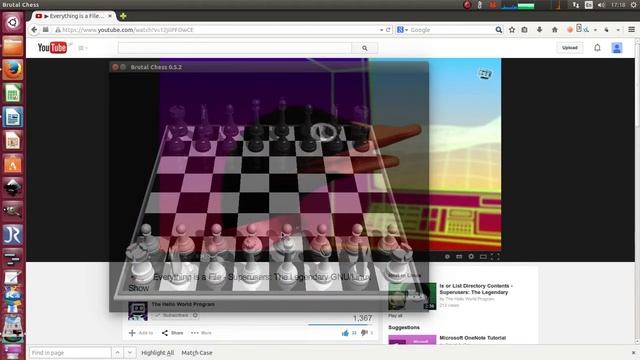Click the YouTube search input
The width and height of the screenshot is (640, 360).
pyautogui.click(x=235, y=48)
